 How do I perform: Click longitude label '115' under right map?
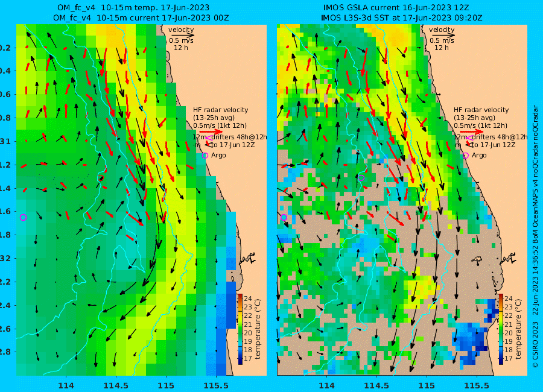point(427,385)
